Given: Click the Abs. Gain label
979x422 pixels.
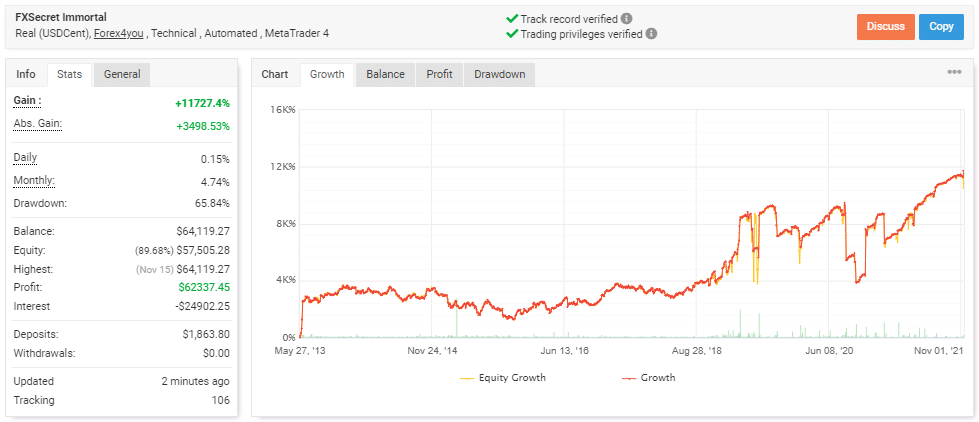Looking at the screenshot, I should (x=37, y=123).
